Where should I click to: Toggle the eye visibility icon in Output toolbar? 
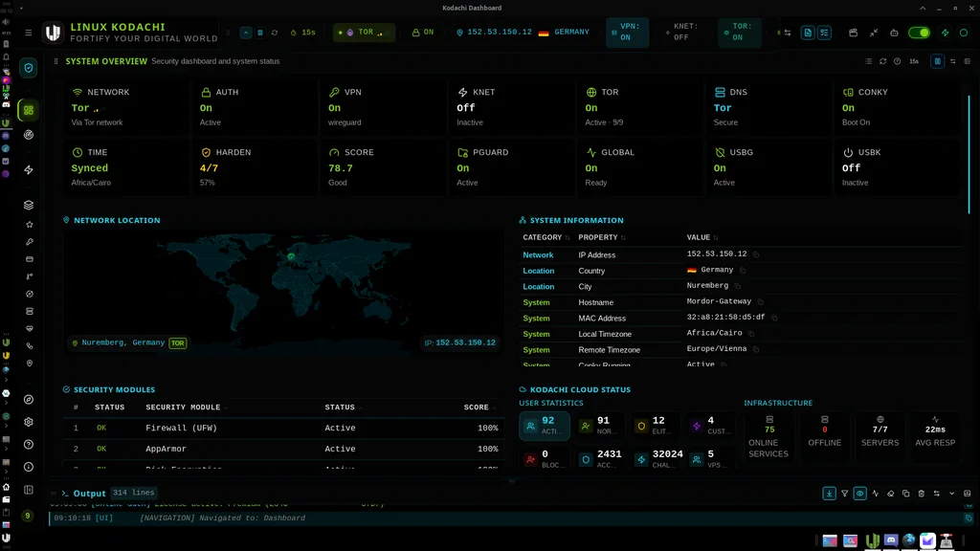click(x=860, y=494)
